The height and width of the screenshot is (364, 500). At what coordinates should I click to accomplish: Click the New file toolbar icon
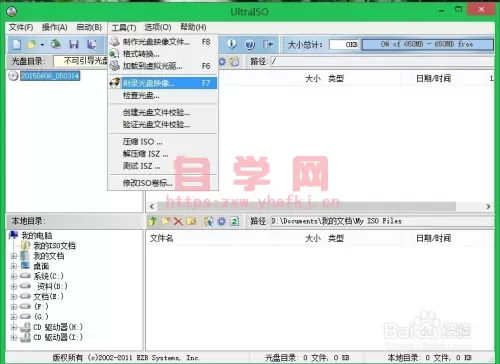click(x=17, y=44)
